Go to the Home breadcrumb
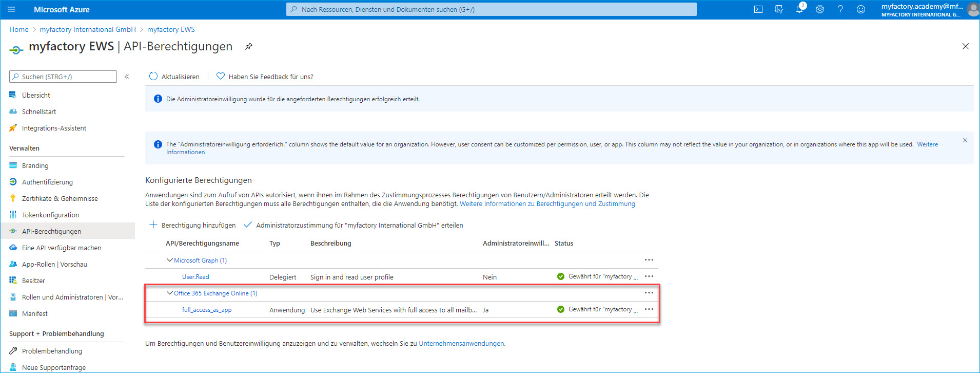Screen dimensions: 980x373 19,29
